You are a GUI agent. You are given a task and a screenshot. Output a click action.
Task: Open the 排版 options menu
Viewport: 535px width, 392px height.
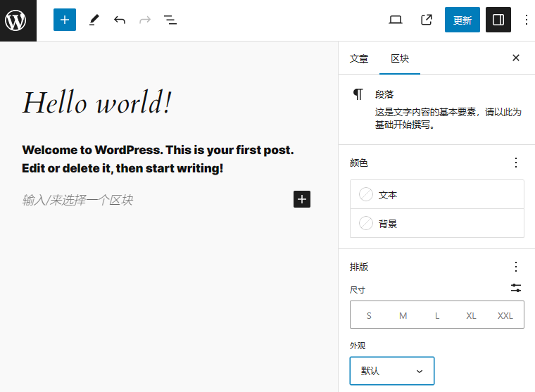[516, 267]
